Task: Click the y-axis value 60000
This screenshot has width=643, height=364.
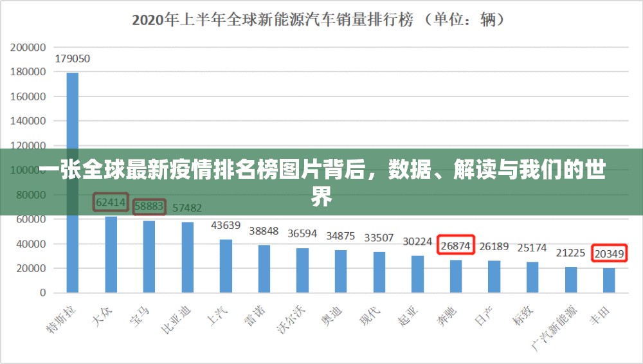Action: [x=31, y=219]
